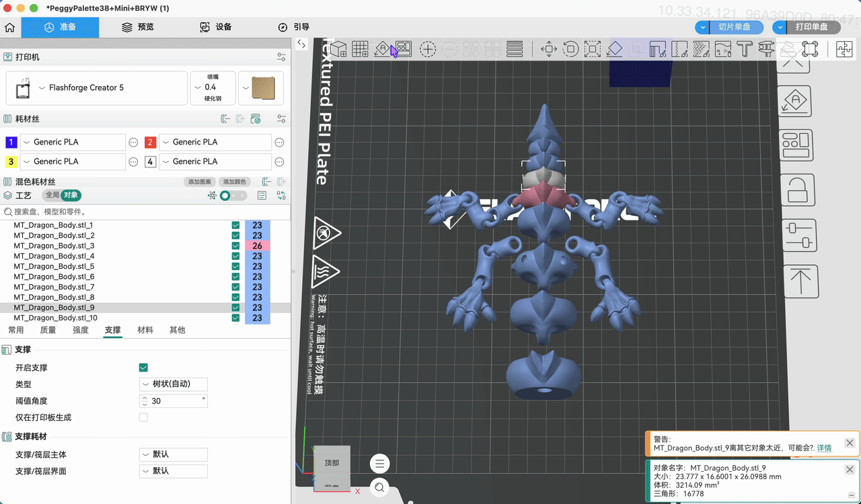
Task: Click the blue filament 1 color swatch
Action: (x=11, y=142)
